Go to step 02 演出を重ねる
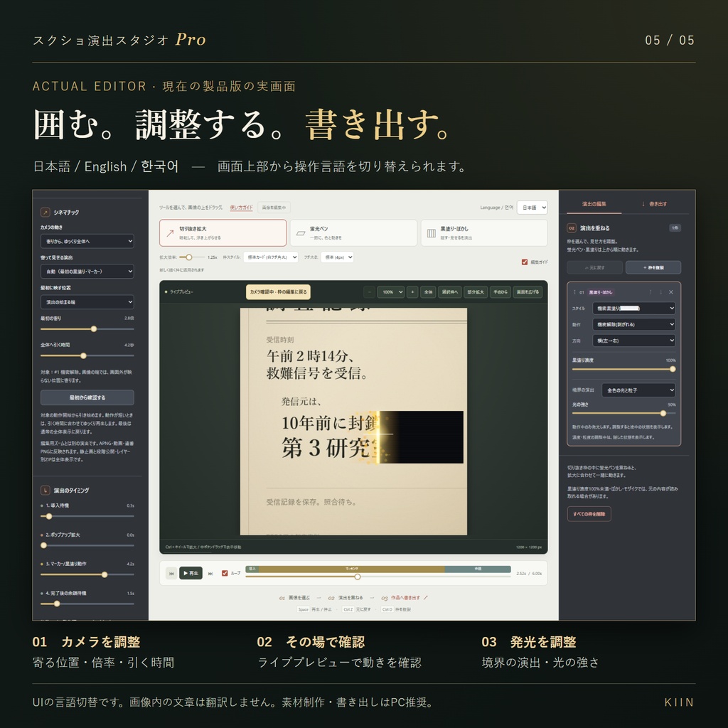This screenshot has height=728, width=728. (x=346, y=597)
